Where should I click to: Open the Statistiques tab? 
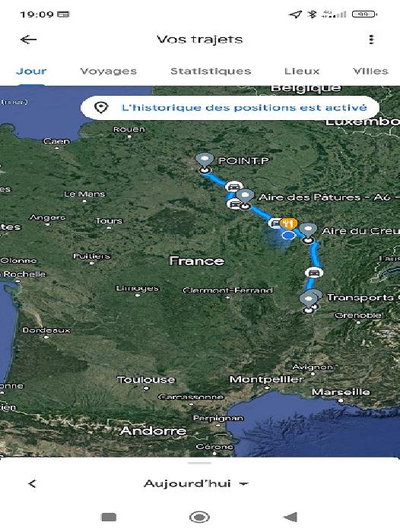pyautogui.click(x=211, y=71)
